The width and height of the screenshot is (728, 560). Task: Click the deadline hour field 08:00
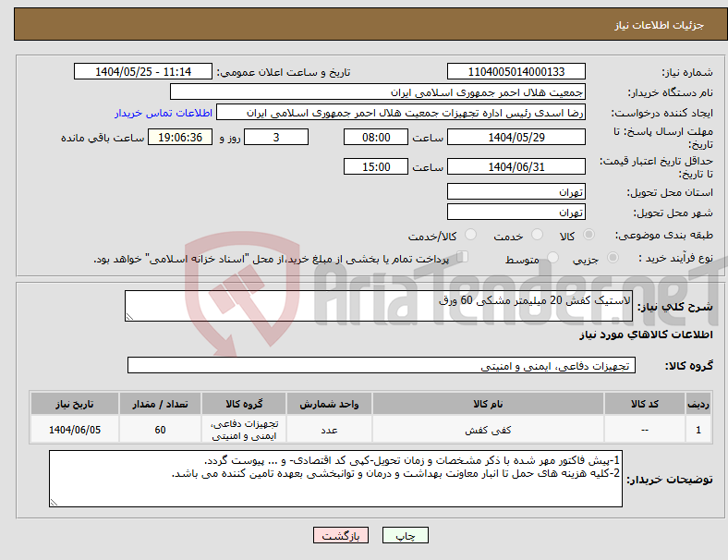click(x=376, y=137)
